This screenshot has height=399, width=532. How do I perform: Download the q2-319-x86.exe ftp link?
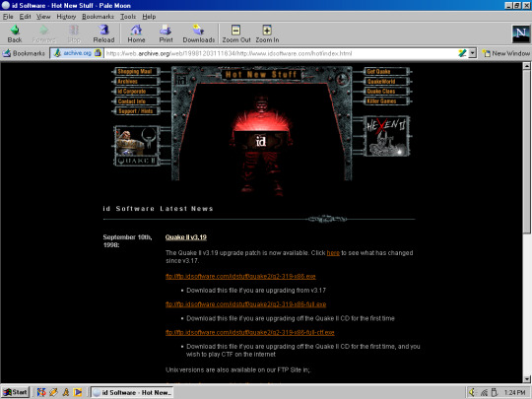click(240, 276)
